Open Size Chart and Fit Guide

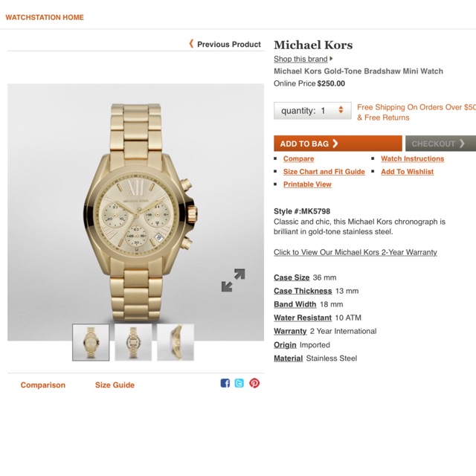coord(324,172)
